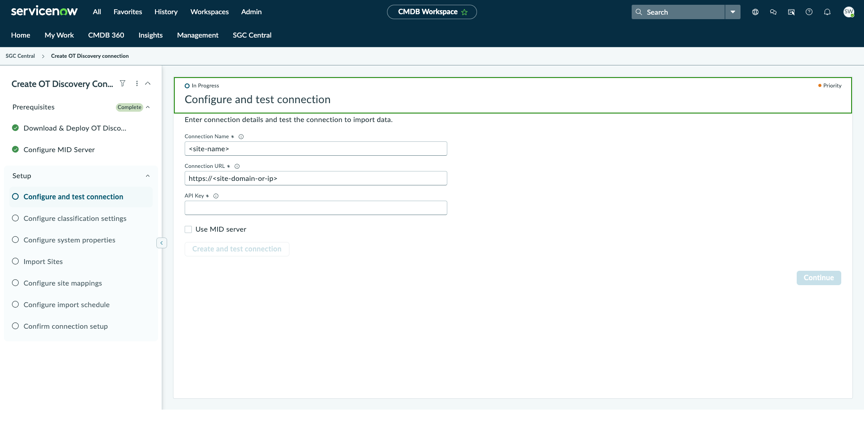Open the help question mark icon
Viewport: 864px width, 431px height.
(x=809, y=12)
